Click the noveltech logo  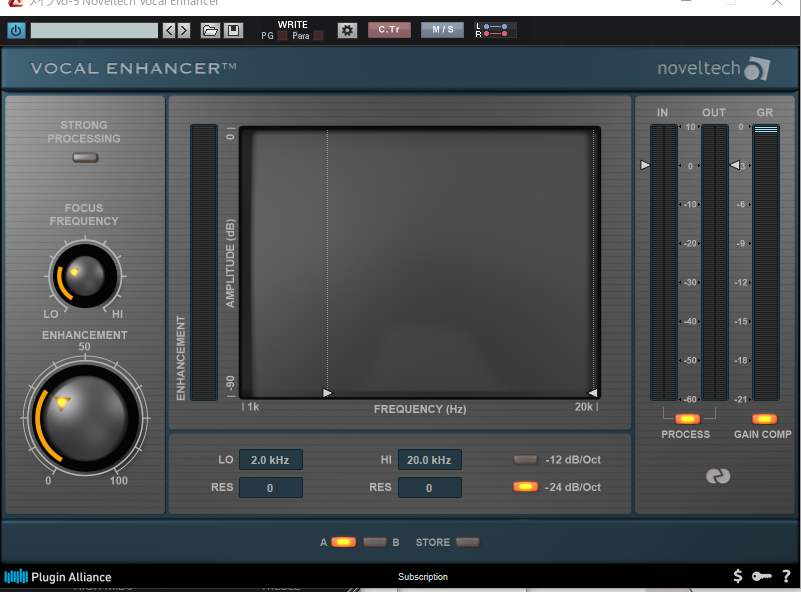tap(713, 68)
